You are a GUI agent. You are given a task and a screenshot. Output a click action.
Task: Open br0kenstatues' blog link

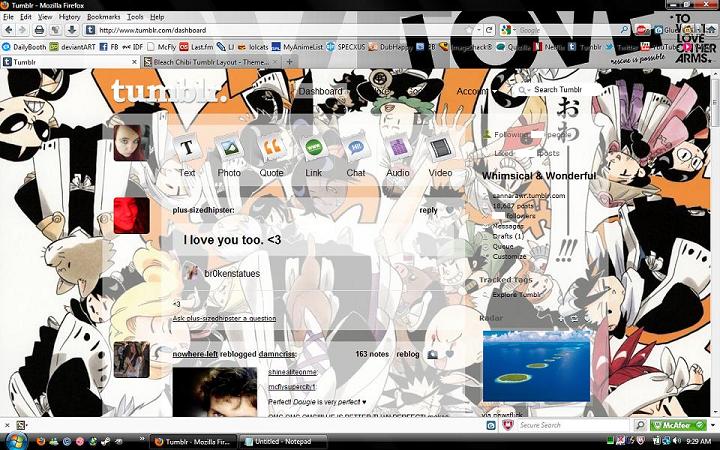click(232, 274)
